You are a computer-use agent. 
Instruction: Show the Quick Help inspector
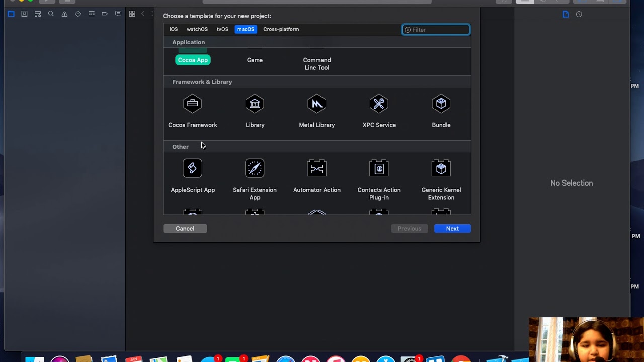pos(579,14)
